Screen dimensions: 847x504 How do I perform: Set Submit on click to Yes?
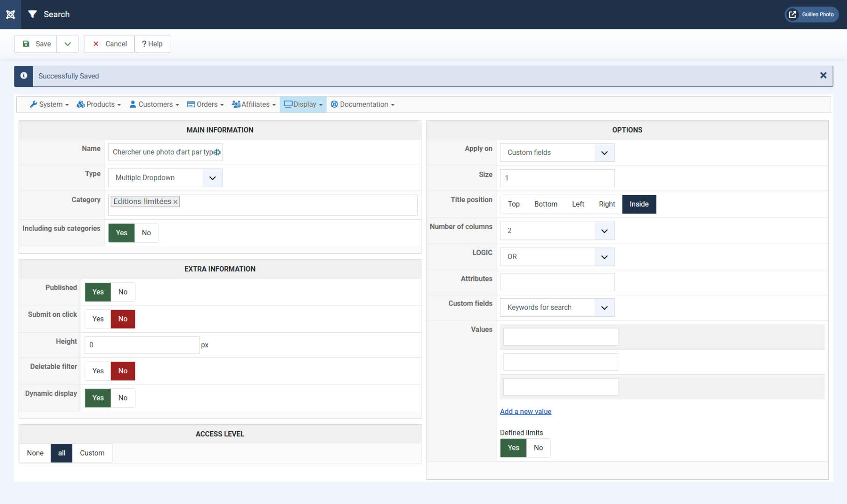tap(98, 319)
